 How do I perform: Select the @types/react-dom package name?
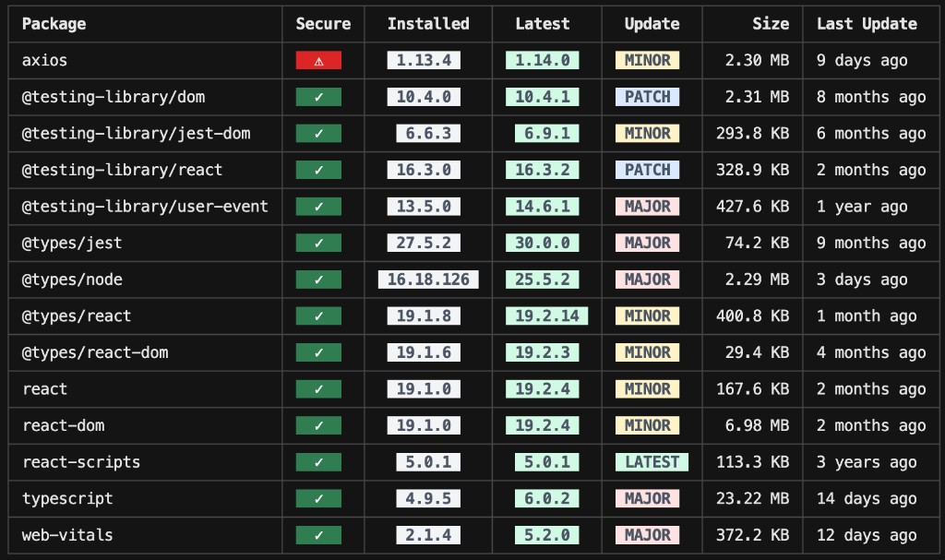95,352
